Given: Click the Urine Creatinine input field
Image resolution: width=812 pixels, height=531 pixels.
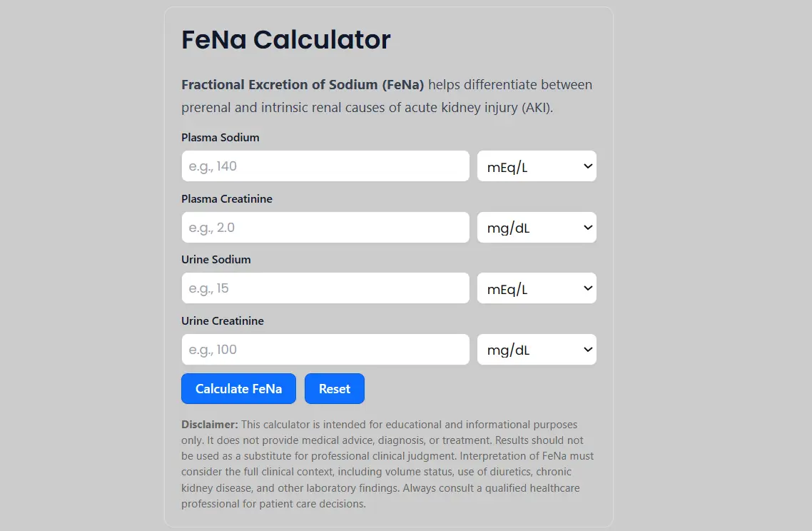Looking at the screenshot, I should pyautogui.click(x=325, y=349).
